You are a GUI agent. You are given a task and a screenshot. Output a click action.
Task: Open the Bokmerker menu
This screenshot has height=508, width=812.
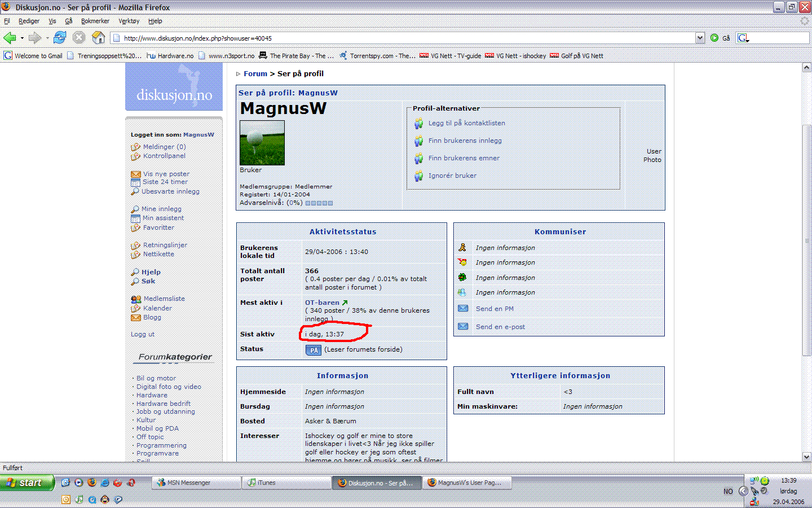point(95,21)
